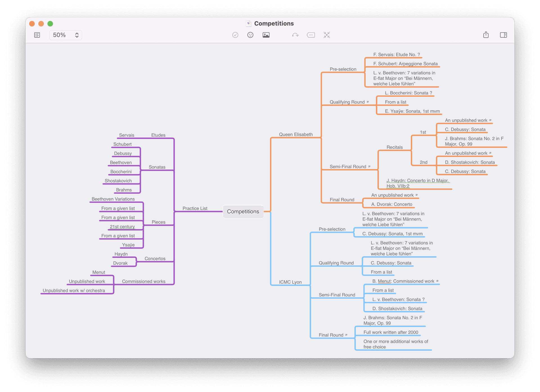Screen dimensions: 540x392
Task: Open the sticker picker
Action: (250, 35)
